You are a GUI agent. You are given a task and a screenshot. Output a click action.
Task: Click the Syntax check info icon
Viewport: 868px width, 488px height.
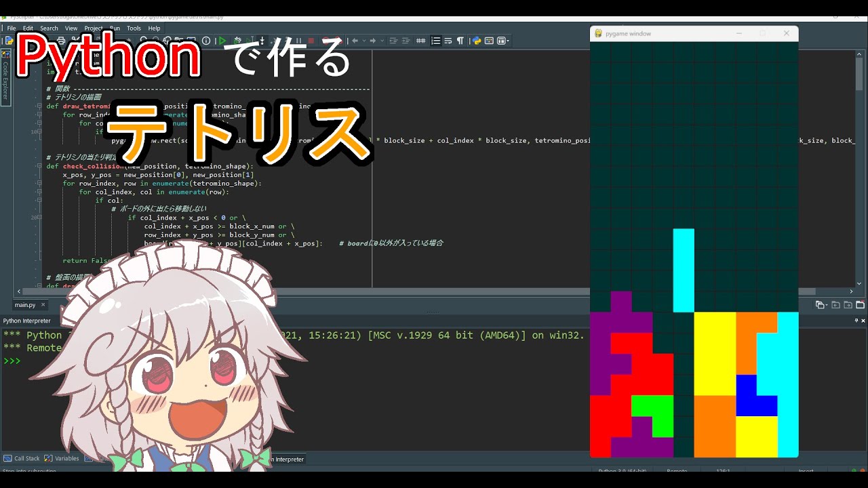[206, 41]
